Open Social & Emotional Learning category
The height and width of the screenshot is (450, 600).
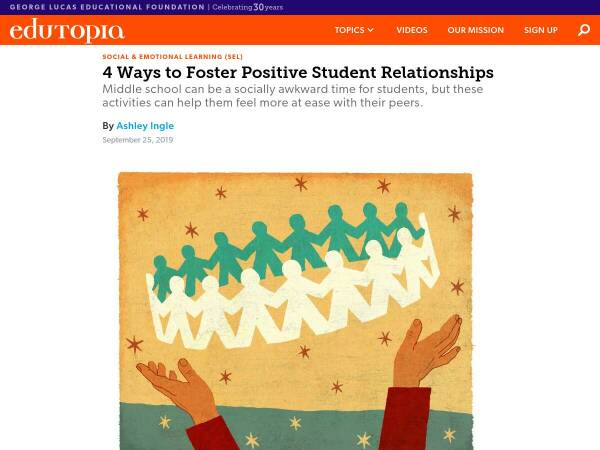coord(172,57)
